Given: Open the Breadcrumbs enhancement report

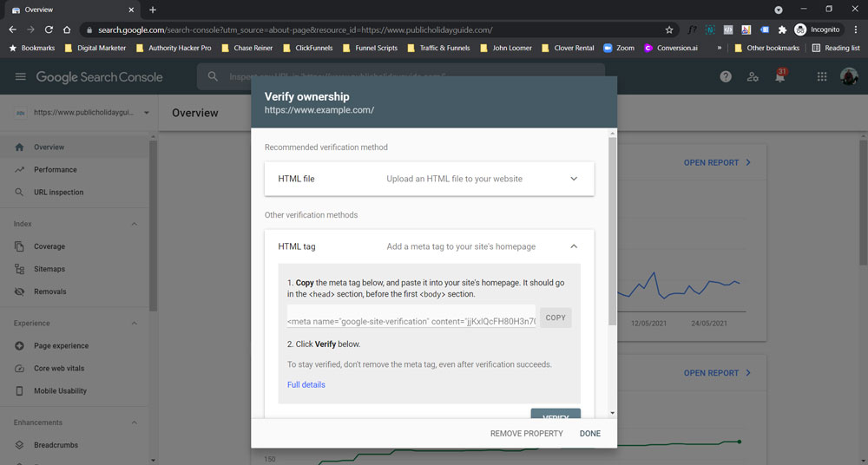Looking at the screenshot, I should (75, 445).
